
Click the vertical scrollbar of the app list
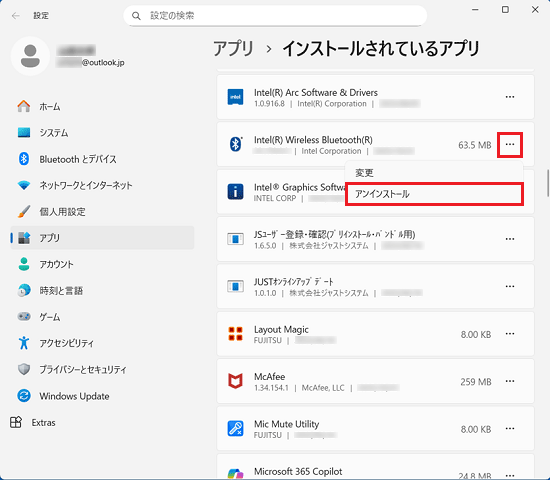pyautogui.click(x=548, y=183)
